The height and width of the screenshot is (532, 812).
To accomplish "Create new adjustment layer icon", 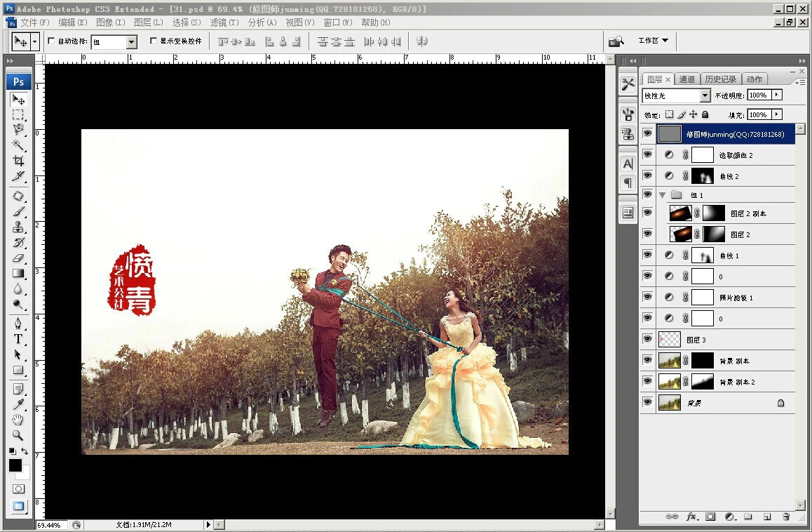I will pyautogui.click(x=730, y=517).
